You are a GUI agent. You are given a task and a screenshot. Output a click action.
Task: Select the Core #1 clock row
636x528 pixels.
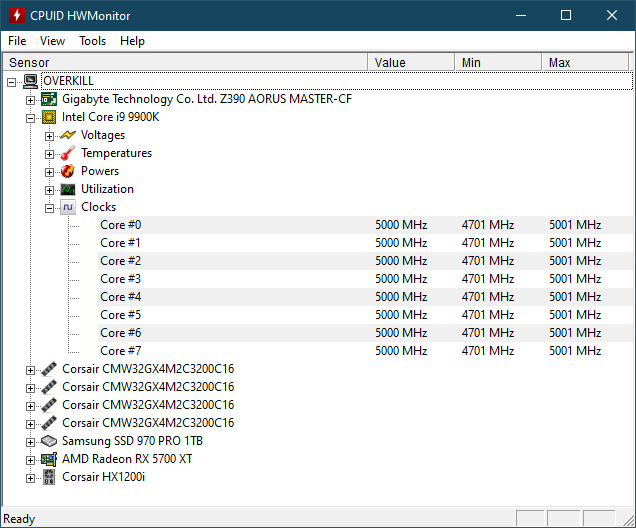click(x=365, y=243)
